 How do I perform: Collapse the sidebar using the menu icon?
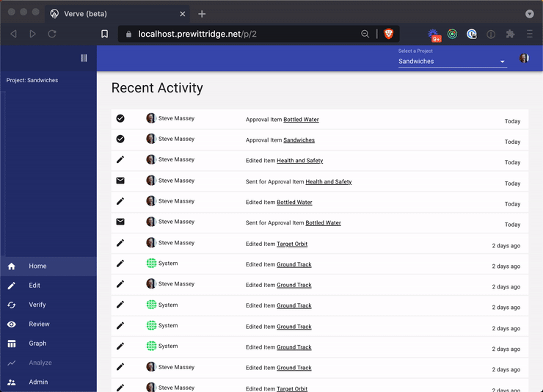pos(84,58)
